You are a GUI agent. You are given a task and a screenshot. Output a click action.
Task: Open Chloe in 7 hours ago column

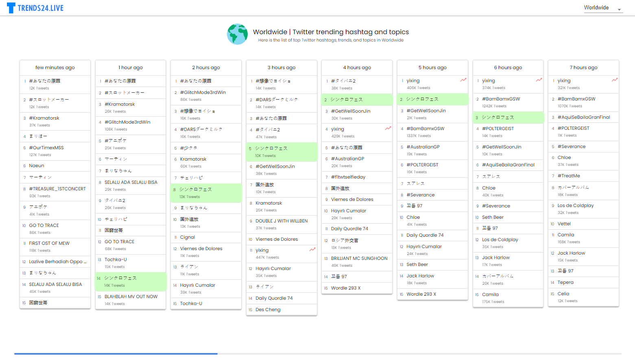click(x=564, y=157)
